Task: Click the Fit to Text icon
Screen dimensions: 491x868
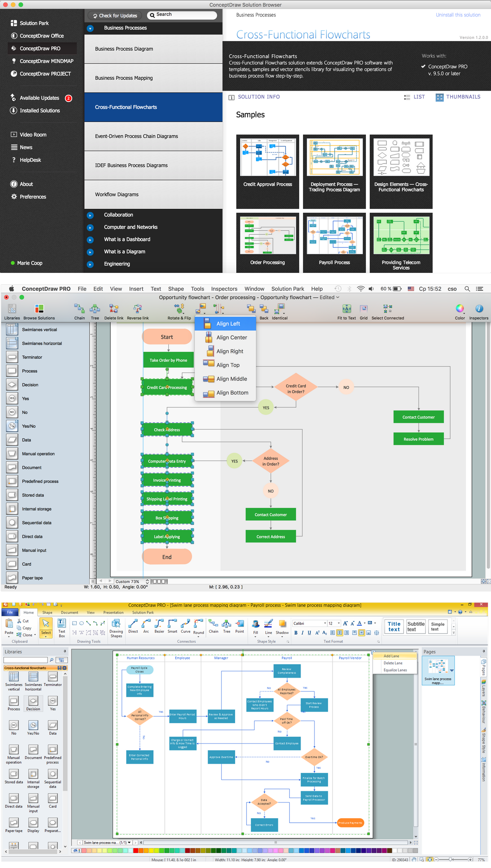Action: (x=347, y=309)
